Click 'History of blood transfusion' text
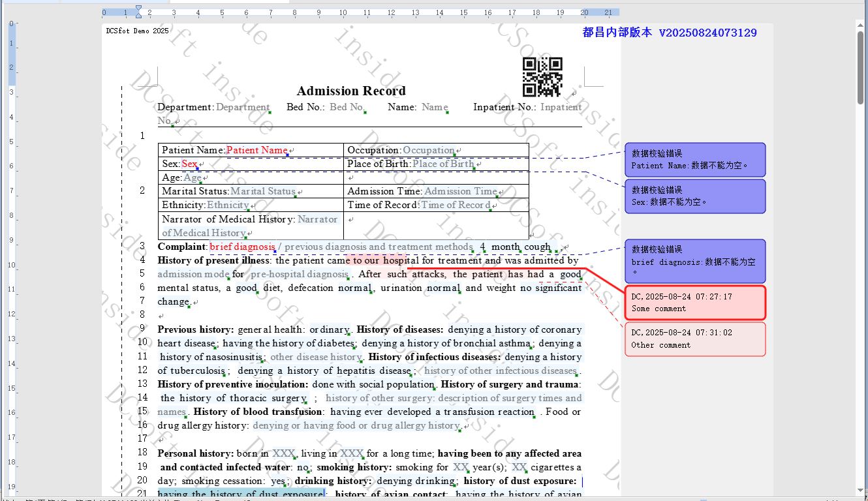This screenshot has height=501, width=868. click(x=258, y=412)
